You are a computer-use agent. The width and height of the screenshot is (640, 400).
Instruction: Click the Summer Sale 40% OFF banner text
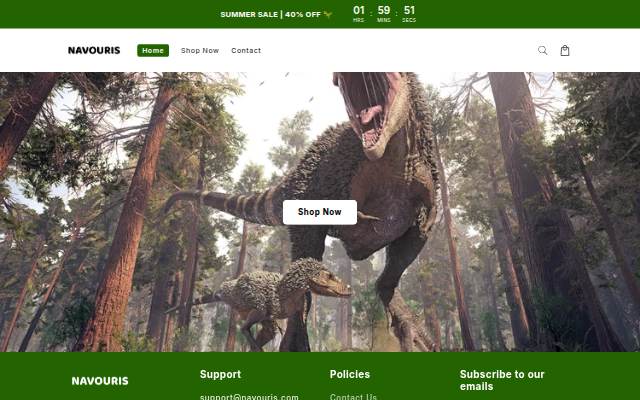271,14
